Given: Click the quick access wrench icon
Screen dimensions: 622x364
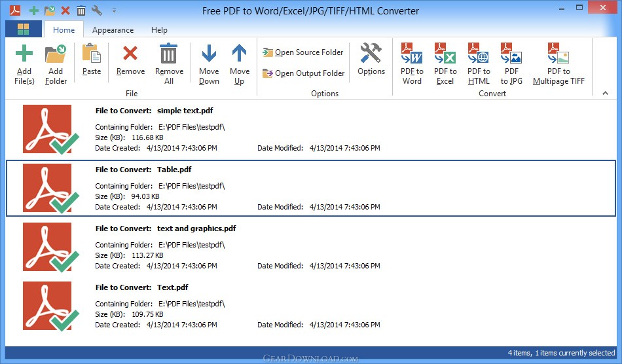Looking at the screenshot, I should tap(97, 10).
